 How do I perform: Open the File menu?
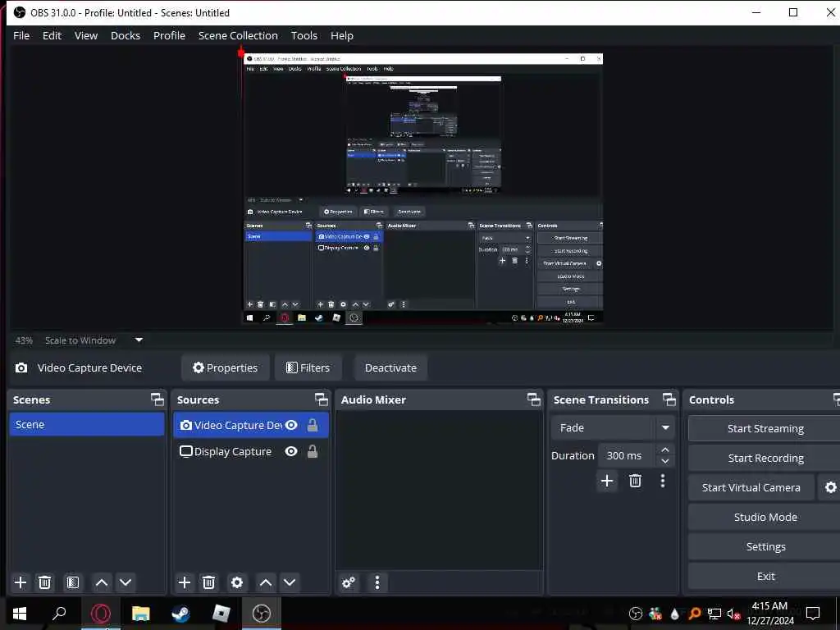click(21, 35)
